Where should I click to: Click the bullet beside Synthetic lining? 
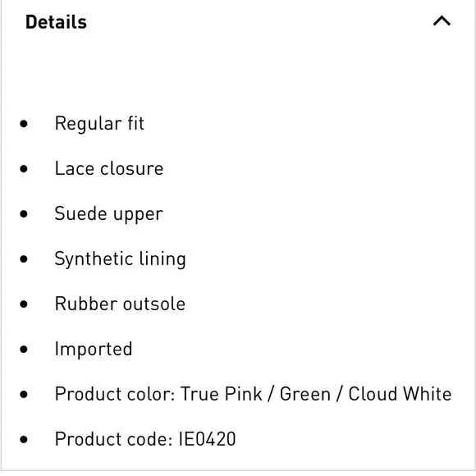(24, 259)
